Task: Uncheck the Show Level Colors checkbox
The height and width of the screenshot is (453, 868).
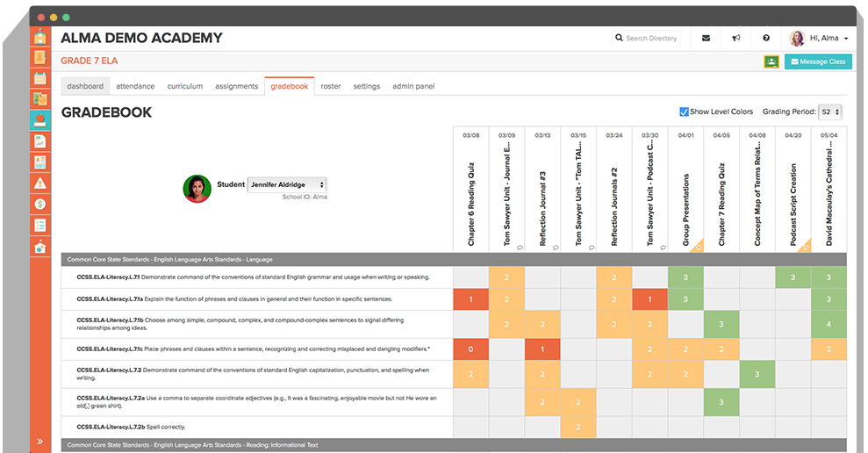Action: 685,111
